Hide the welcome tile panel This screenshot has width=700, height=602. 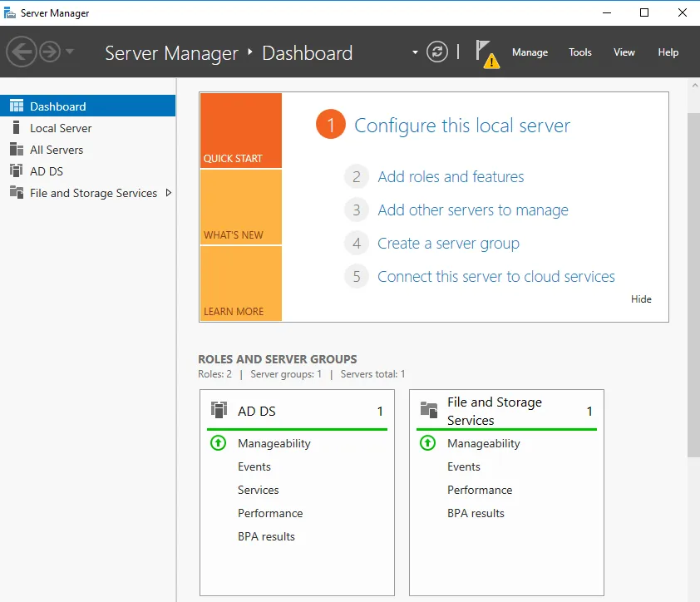click(x=641, y=299)
